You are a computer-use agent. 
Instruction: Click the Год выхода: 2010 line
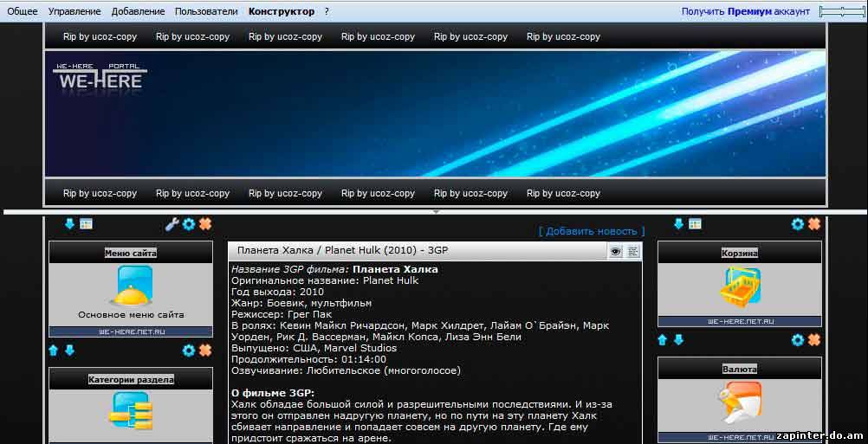(277, 292)
